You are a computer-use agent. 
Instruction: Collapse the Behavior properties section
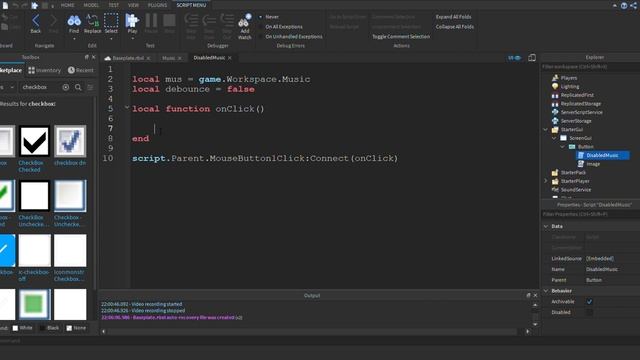(546, 291)
